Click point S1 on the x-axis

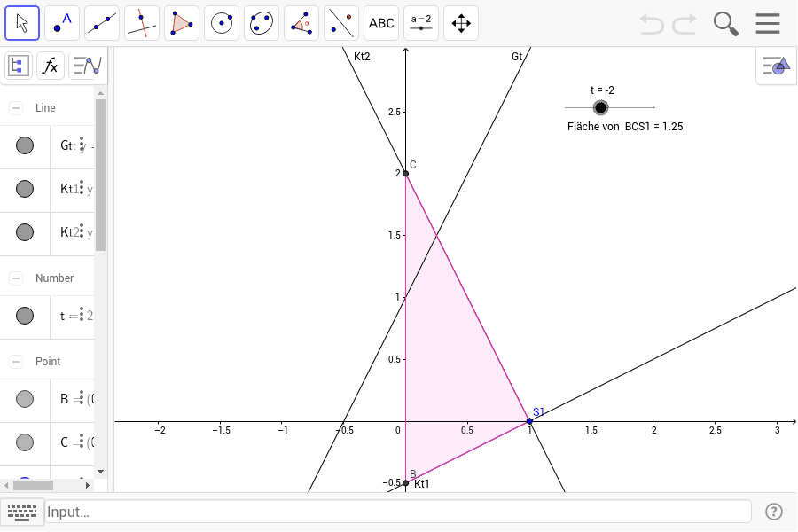(x=530, y=421)
